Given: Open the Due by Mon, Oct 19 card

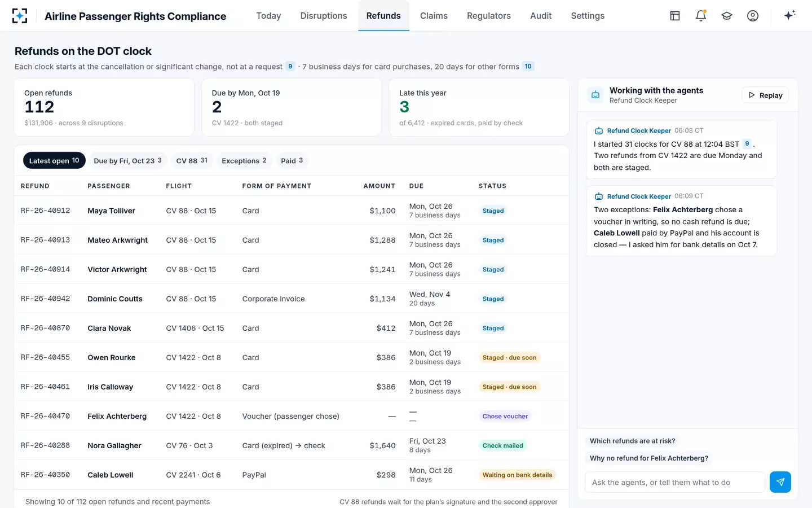Looking at the screenshot, I should click(x=292, y=107).
